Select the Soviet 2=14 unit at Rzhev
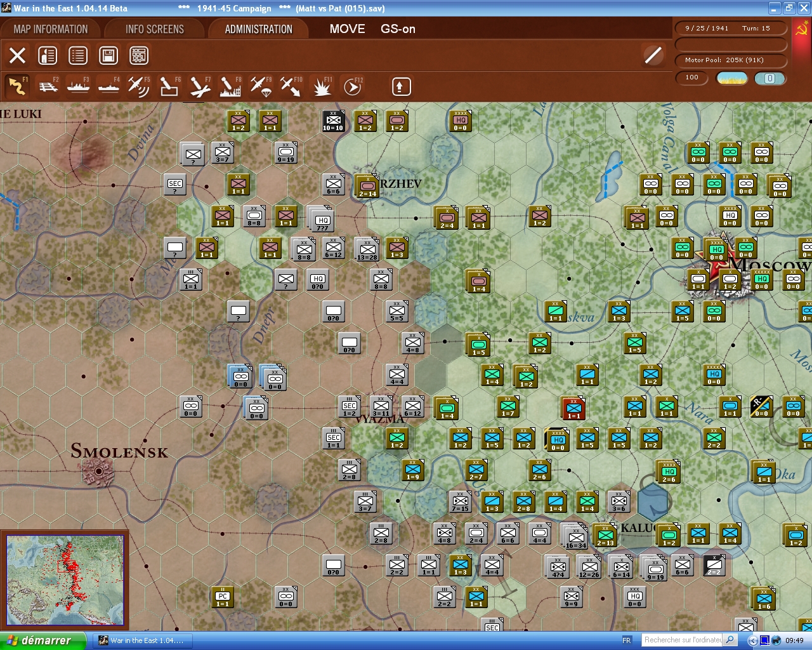This screenshot has width=812, height=650. point(367,187)
